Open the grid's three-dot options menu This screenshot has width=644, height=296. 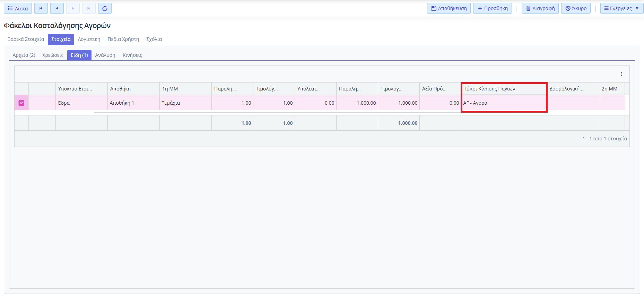[x=621, y=74]
